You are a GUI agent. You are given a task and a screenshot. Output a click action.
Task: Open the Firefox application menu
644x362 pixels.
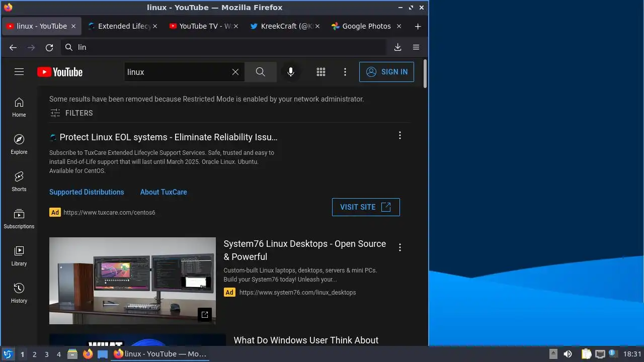[x=416, y=47]
